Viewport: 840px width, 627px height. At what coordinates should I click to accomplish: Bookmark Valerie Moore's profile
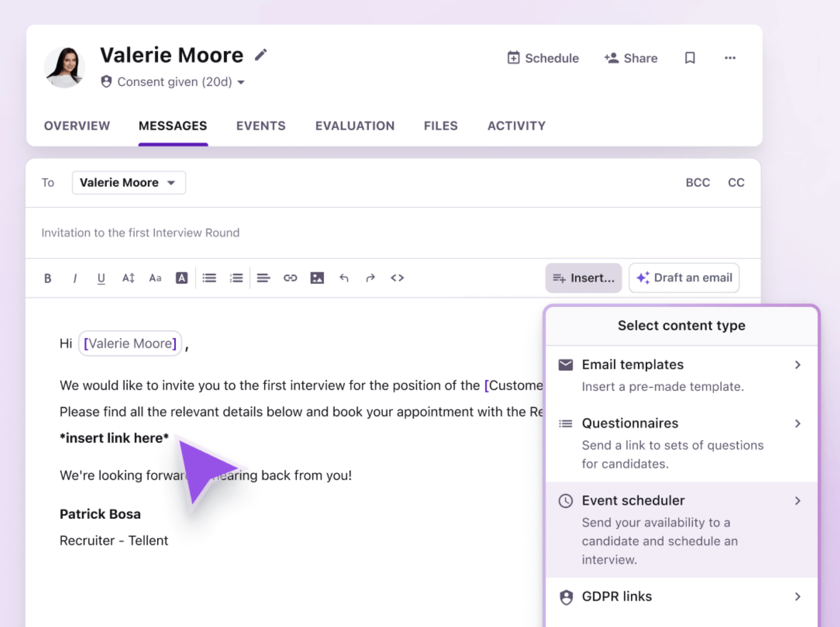click(690, 58)
